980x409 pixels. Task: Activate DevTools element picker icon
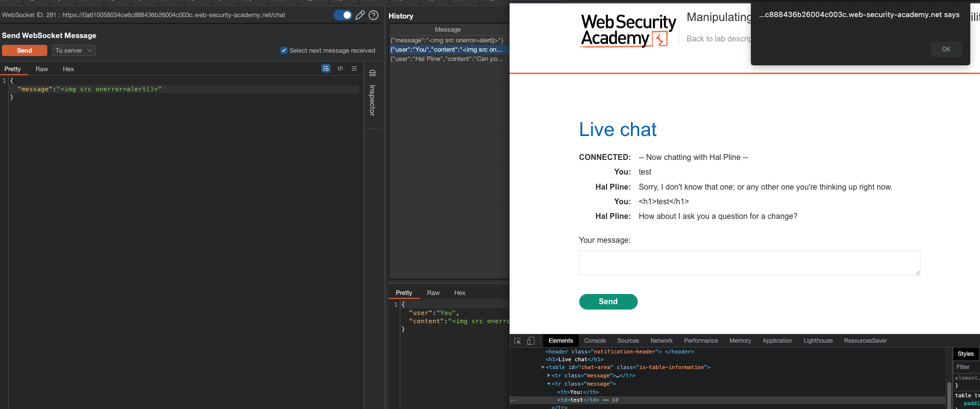click(x=518, y=341)
